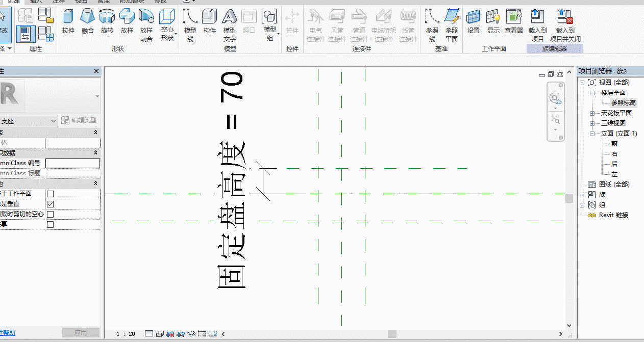Image resolution: width=644 pixels, height=342 pixels.
Task: Click 载入到项目 (Load into Project)
Action: pos(537,25)
